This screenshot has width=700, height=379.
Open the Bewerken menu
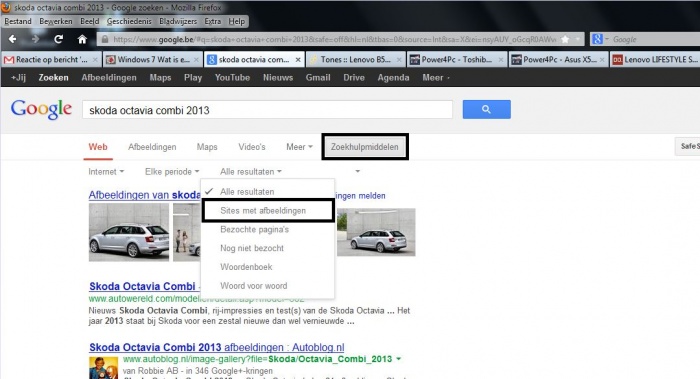55,21
